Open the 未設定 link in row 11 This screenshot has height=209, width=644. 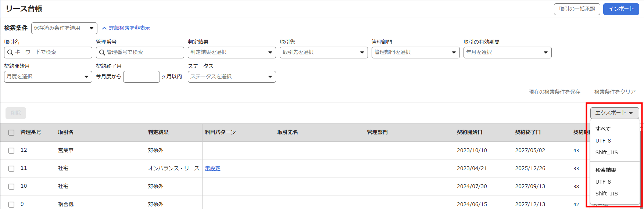[212, 168]
